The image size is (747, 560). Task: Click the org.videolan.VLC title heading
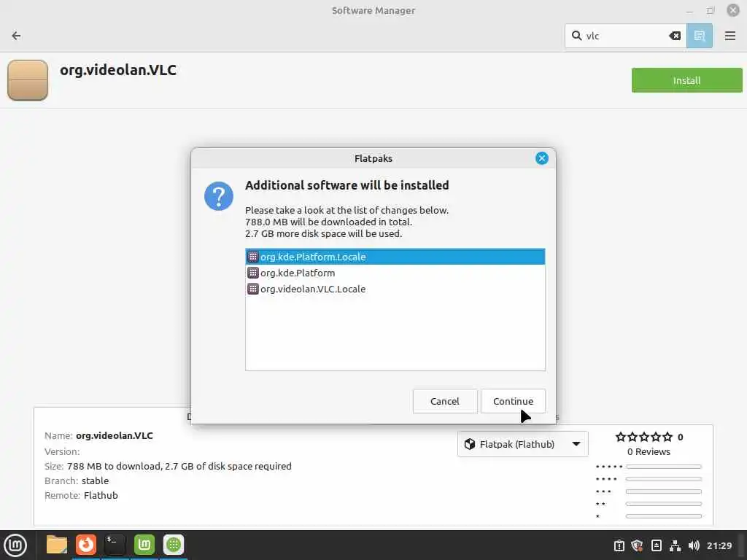pyautogui.click(x=118, y=70)
